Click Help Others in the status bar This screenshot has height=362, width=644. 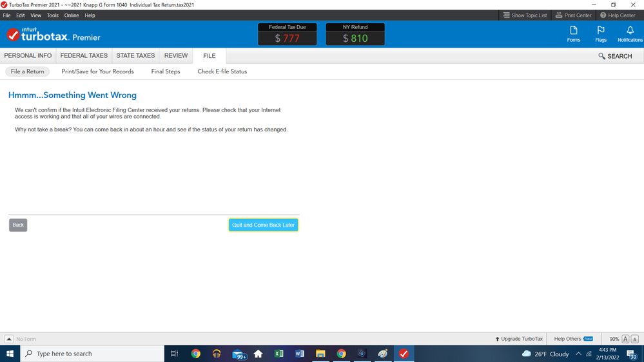(573, 339)
